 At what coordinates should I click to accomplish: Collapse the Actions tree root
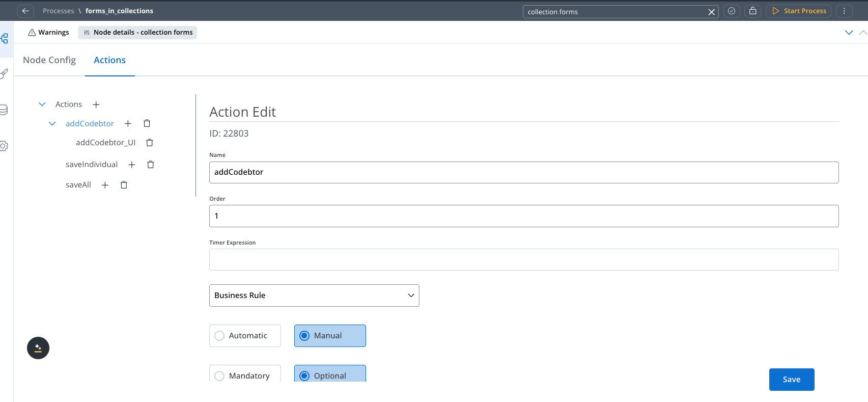coord(42,104)
